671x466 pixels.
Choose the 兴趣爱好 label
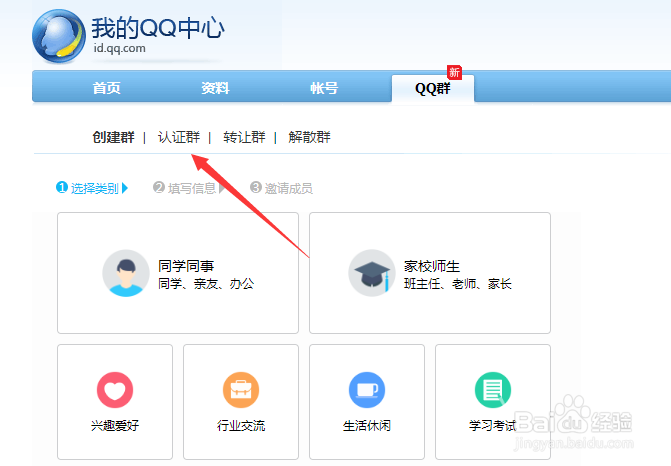(115, 425)
